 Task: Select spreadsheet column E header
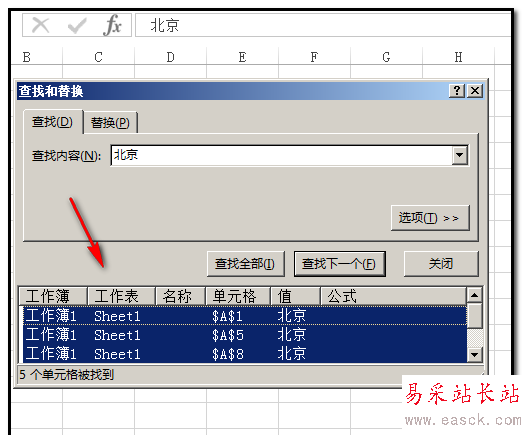(242, 57)
